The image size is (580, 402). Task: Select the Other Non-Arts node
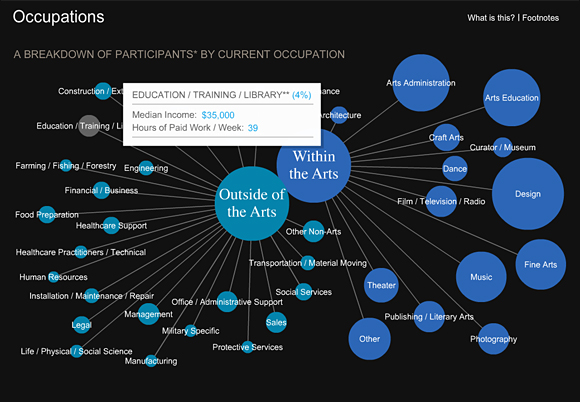click(314, 232)
